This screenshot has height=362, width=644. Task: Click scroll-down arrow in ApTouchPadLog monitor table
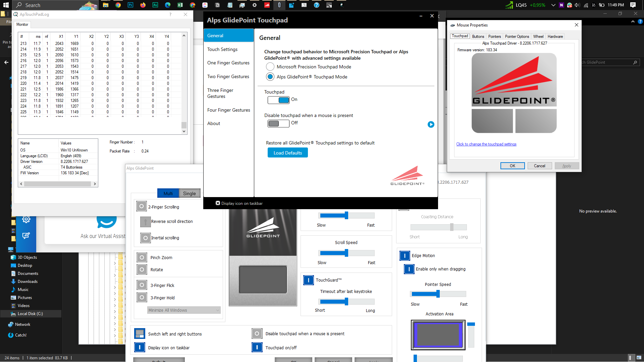[x=184, y=131]
